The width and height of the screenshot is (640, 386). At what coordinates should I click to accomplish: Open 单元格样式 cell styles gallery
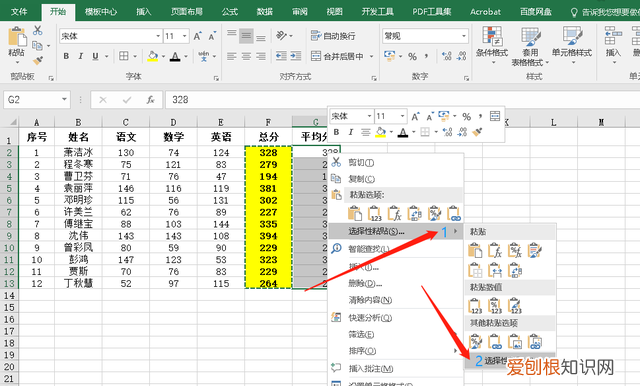(572, 44)
